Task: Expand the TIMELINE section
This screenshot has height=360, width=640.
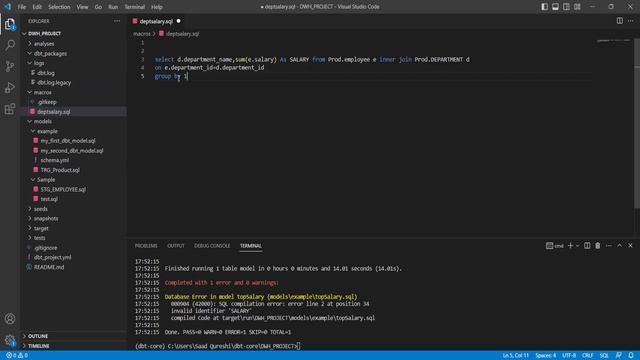Action: click(x=39, y=346)
